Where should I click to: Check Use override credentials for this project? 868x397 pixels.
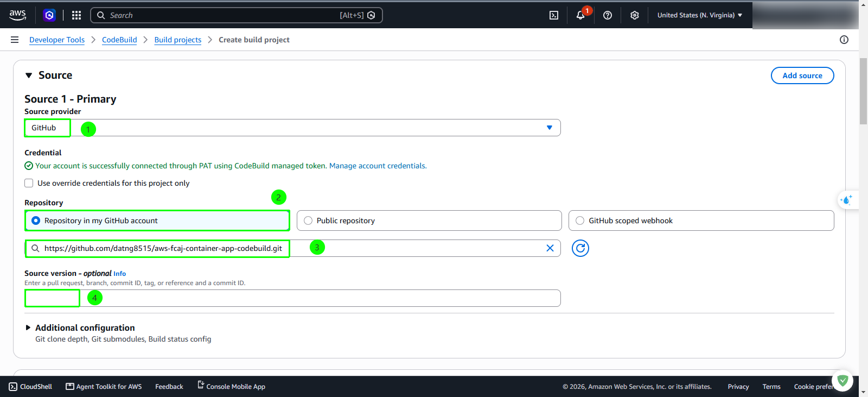tap(29, 183)
